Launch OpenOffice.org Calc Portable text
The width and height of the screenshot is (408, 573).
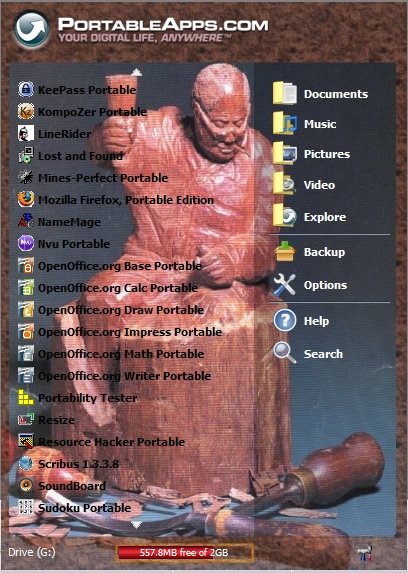pyautogui.click(x=118, y=288)
